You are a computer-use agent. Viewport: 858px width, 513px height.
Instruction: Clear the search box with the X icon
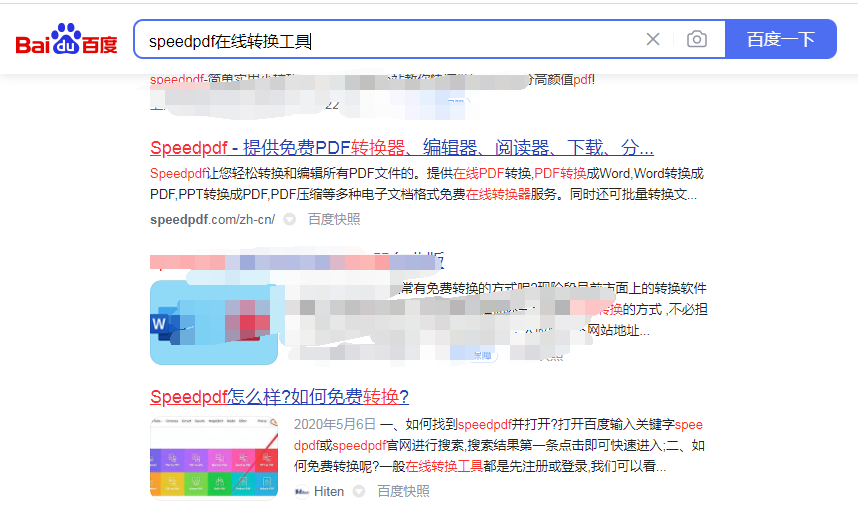coord(653,39)
